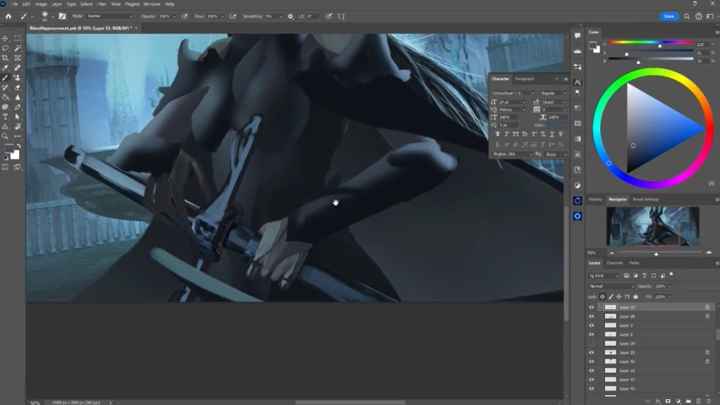Toggle lock all padlock in Layers panel

coord(636,297)
